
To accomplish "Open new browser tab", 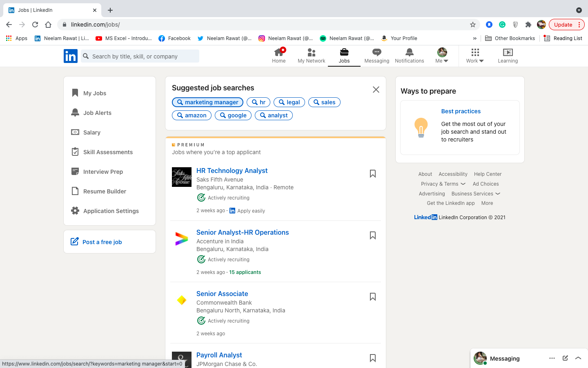I will point(110,10).
